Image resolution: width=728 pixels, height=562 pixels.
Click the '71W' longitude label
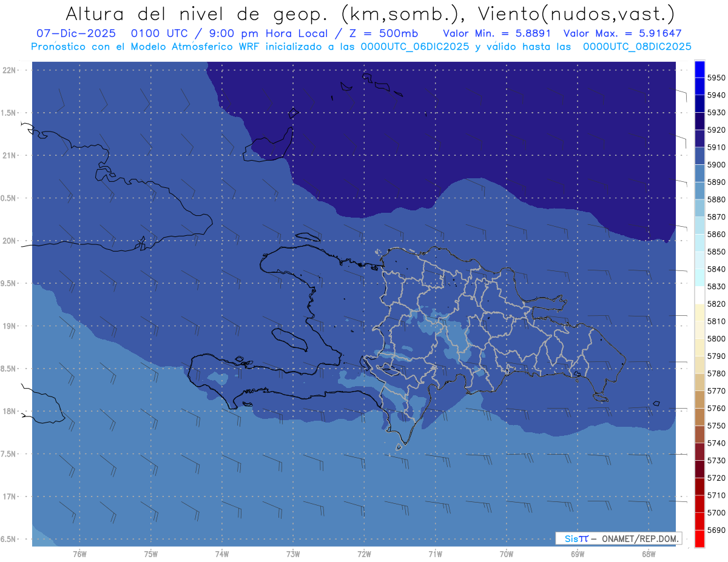(435, 554)
